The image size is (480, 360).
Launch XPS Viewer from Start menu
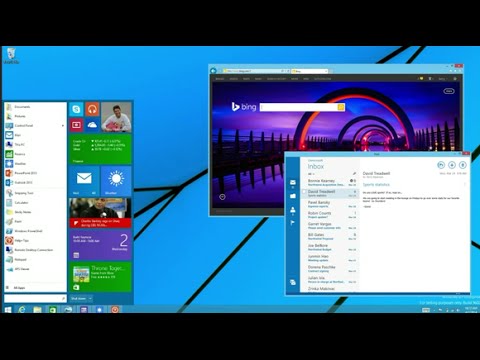(35, 269)
